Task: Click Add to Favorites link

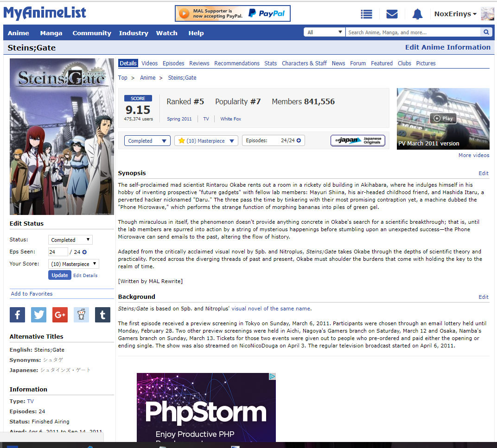Action: pyautogui.click(x=32, y=294)
